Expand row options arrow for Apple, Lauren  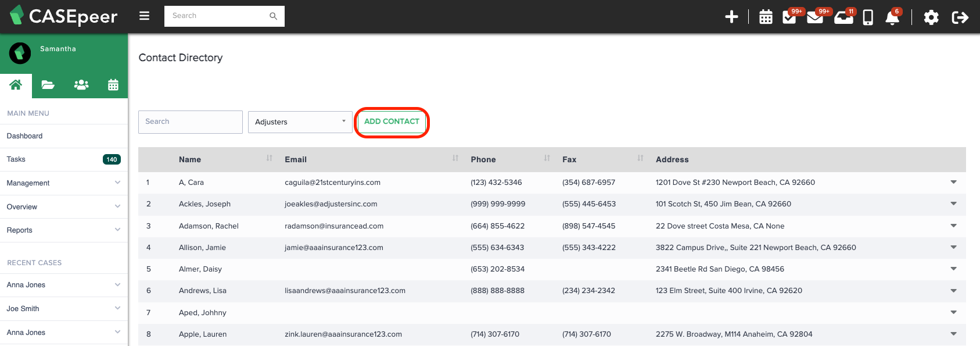tap(953, 334)
